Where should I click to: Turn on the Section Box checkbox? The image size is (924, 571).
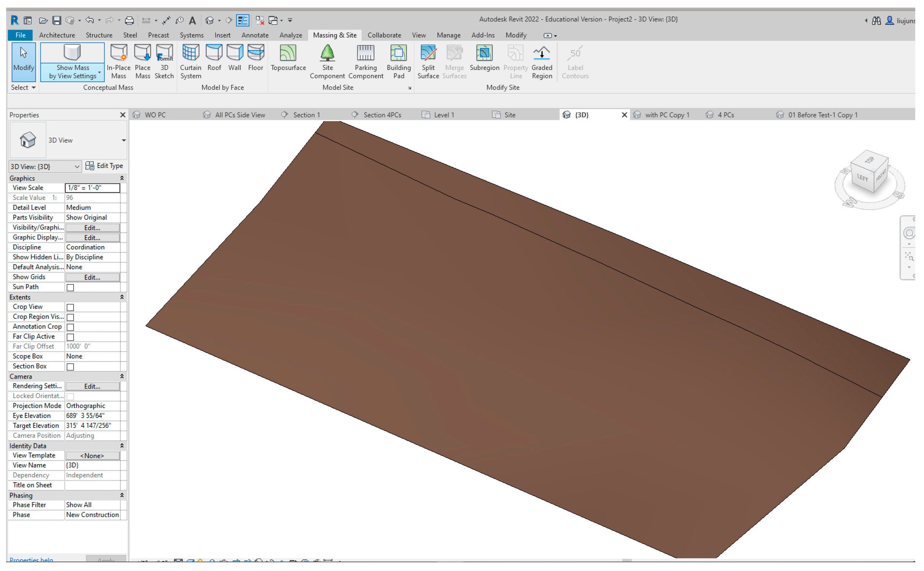[x=70, y=367]
